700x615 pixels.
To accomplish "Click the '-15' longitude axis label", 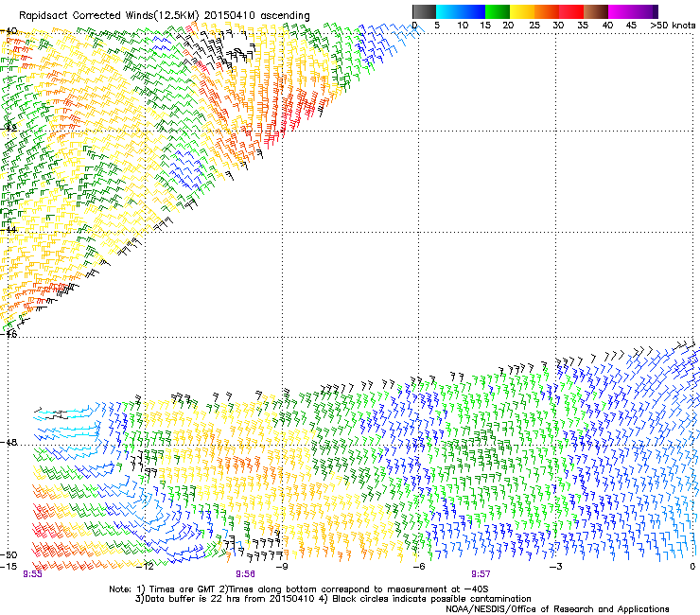I will (9, 567).
